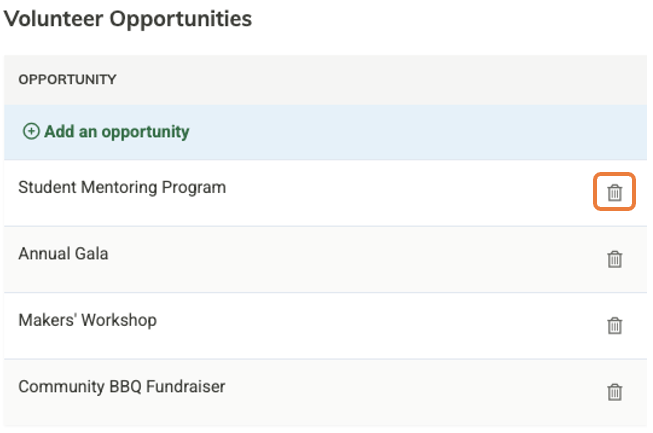Click the word Community in the last row

[x=61, y=387]
